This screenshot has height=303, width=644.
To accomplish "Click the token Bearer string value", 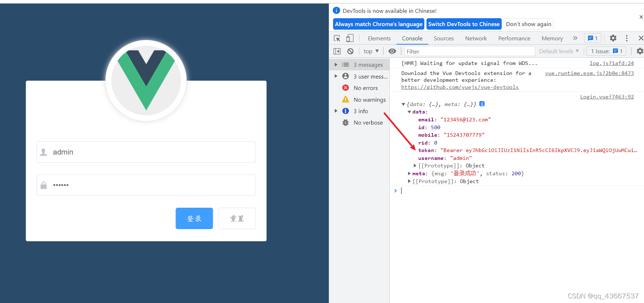I will point(539,150).
